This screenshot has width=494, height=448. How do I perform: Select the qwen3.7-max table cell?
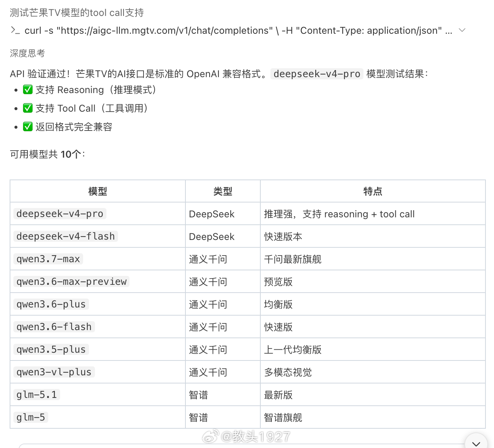click(98, 259)
